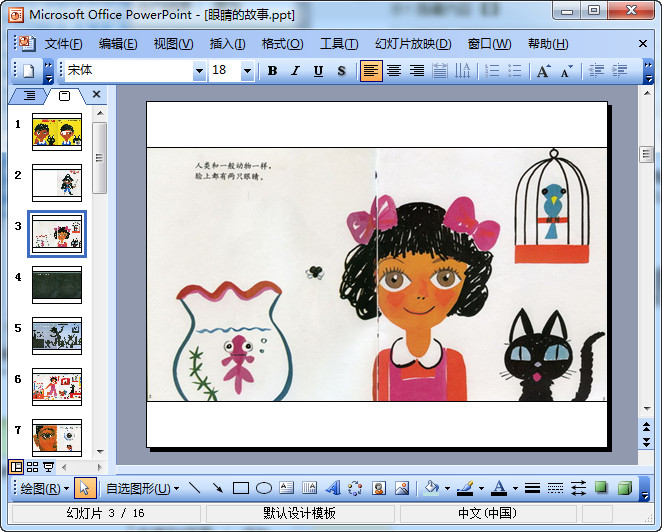Click Previous Slide double-arrow button

click(x=646, y=427)
